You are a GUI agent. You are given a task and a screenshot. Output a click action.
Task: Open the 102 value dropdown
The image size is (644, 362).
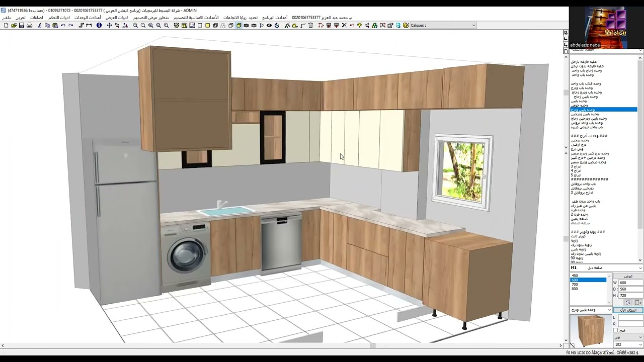pyautogui.click(x=628, y=344)
